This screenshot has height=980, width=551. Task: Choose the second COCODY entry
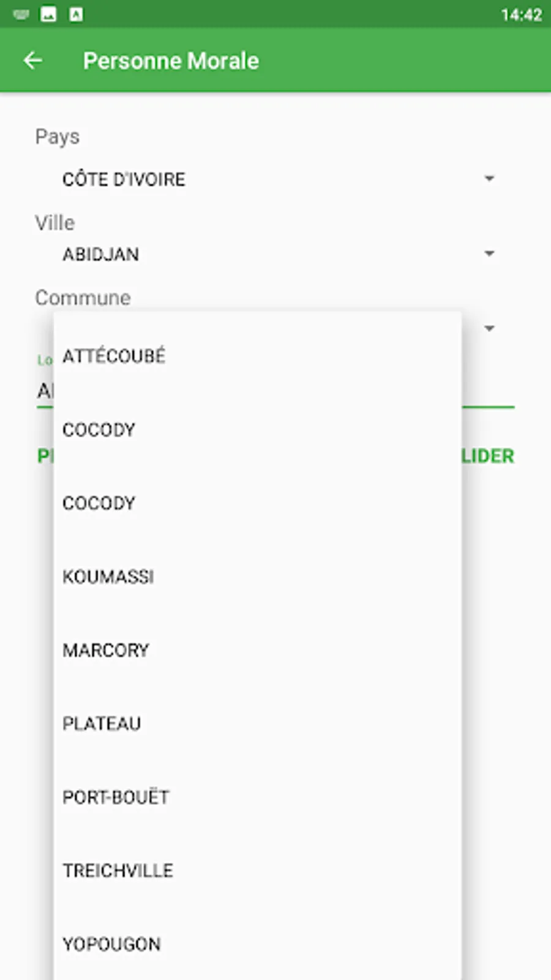[x=99, y=503]
